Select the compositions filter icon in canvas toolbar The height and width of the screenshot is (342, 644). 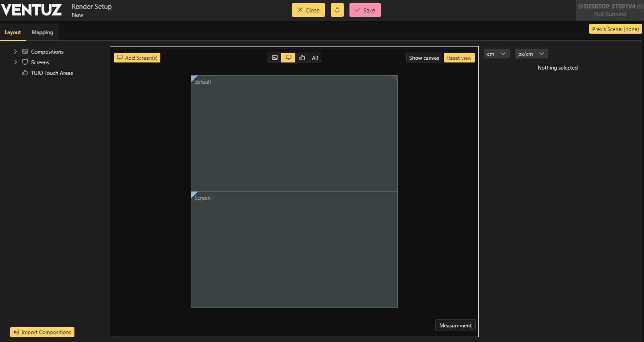pos(275,58)
